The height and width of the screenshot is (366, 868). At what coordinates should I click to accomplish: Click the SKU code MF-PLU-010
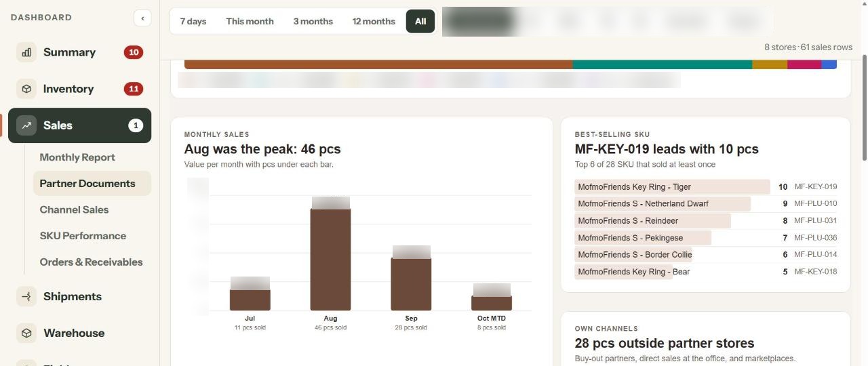coord(816,204)
